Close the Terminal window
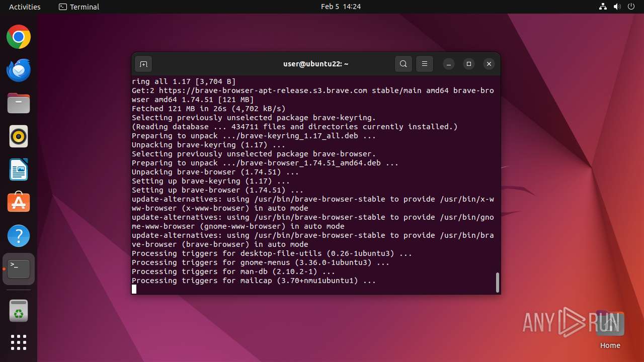 (489, 64)
